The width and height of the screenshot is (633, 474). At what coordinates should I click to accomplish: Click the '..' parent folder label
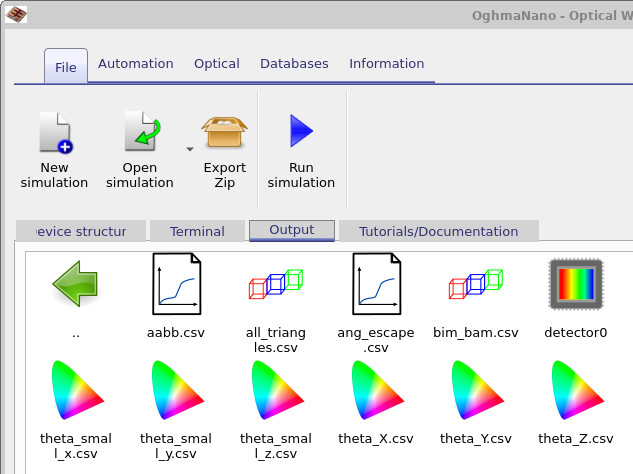click(75, 335)
